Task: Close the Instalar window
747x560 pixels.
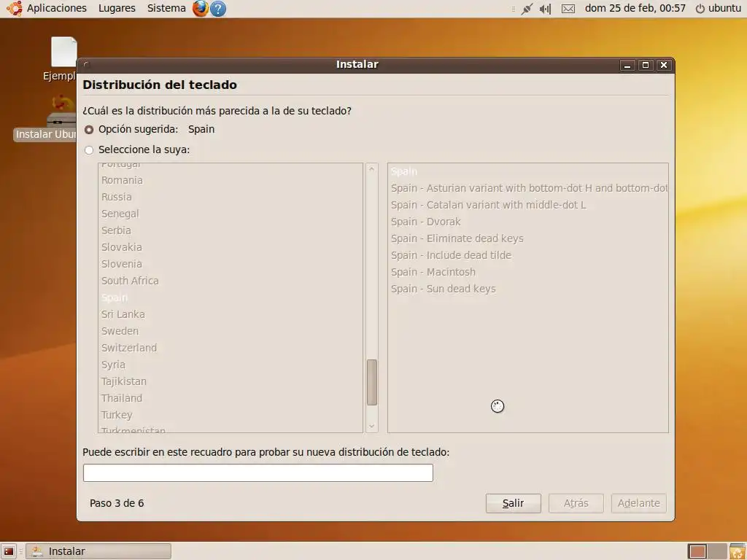Action: [x=664, y=65]
